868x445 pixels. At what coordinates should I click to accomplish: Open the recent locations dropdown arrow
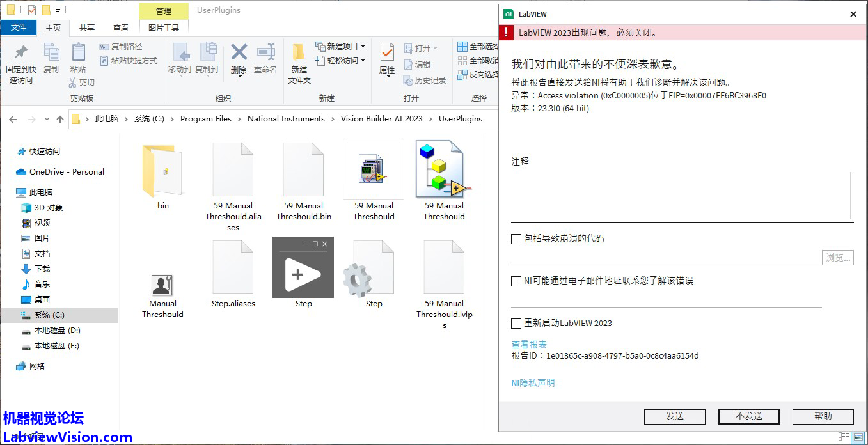point(47,120)
